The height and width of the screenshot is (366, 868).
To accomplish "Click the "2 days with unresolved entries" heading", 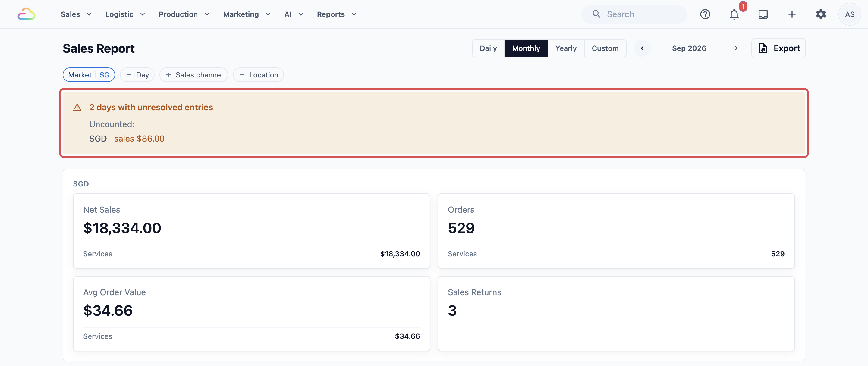I will click(x=151, y=107).
